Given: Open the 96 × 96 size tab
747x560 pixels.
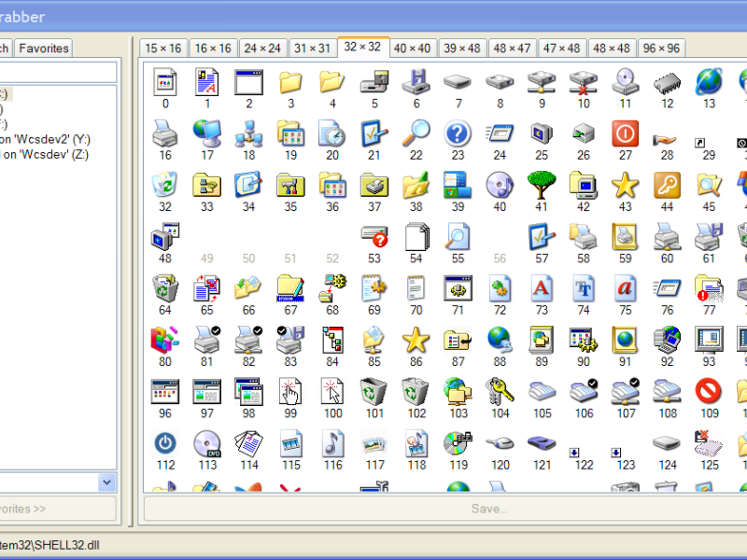Looking at the screenshot, I should click(661, 49).
